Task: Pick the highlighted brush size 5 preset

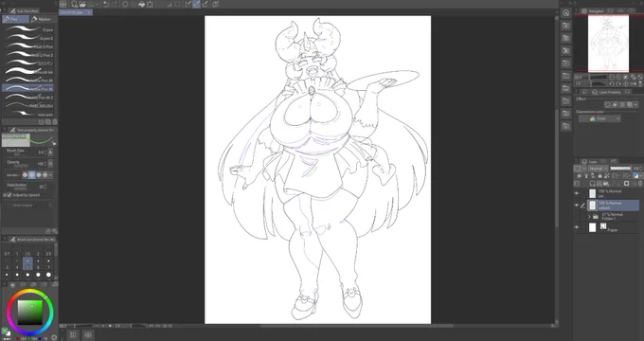Action: tap(27, 263)
